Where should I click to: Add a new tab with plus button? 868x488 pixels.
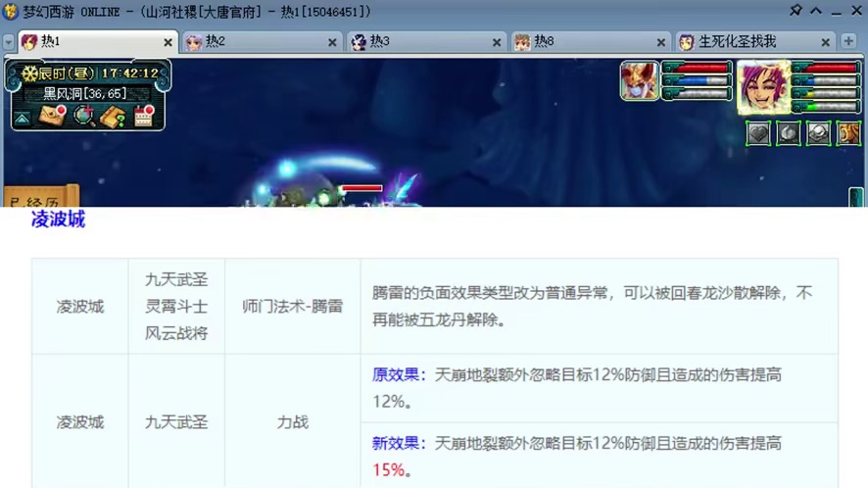click(848, 41)
